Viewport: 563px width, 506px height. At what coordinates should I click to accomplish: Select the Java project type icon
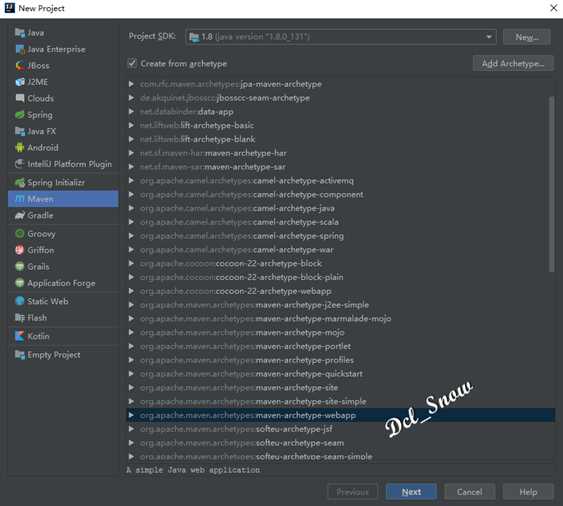click(20, 33)
